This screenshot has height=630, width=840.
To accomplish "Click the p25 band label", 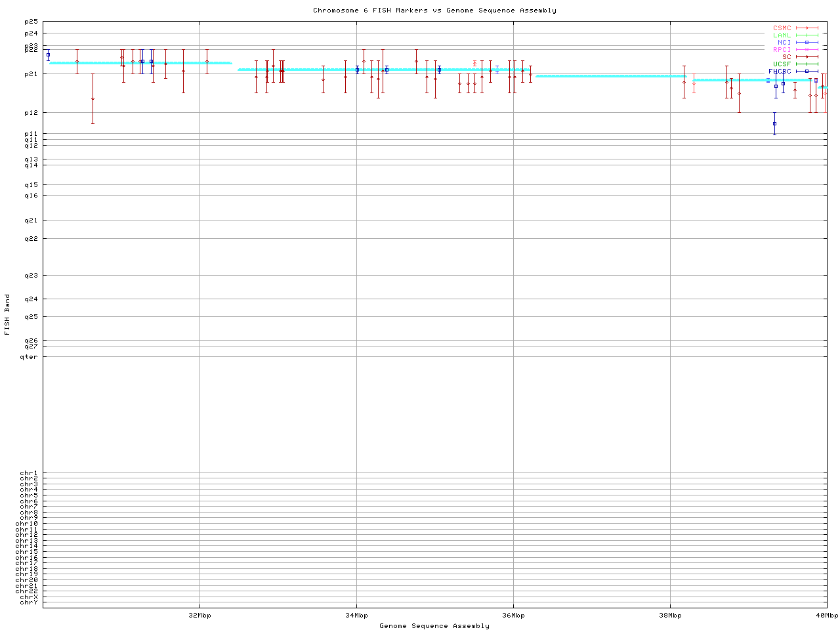I will [x=31, y=22].
